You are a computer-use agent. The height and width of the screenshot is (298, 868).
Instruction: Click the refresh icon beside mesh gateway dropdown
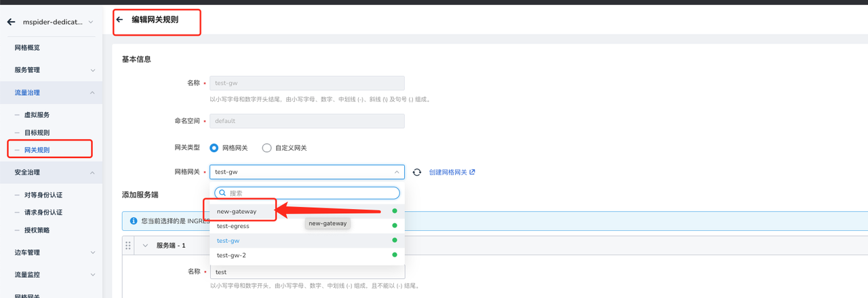click(x=417, y=172)
